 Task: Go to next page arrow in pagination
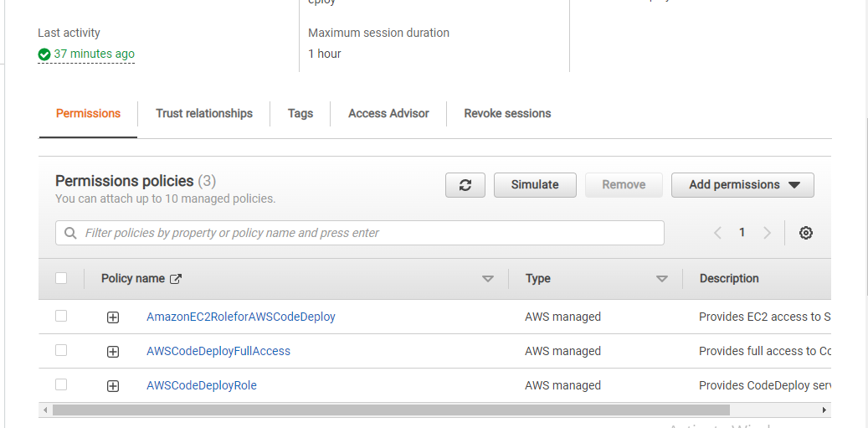click(x=767, y=233)
